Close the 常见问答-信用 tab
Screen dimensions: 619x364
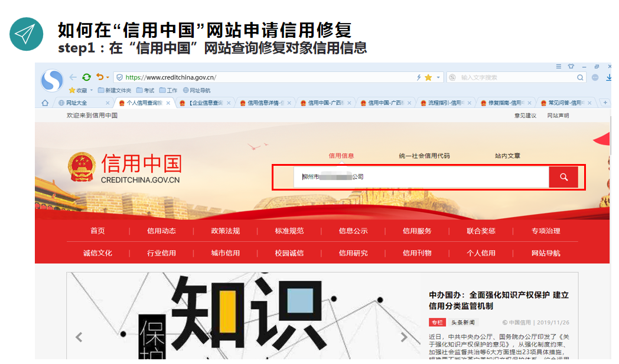pos(589,103)
